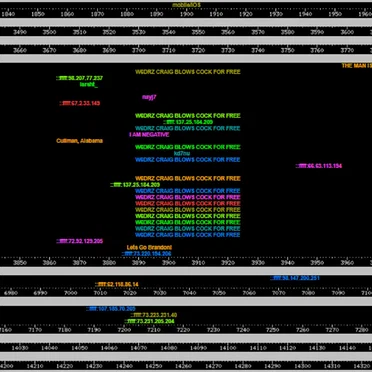Tune to 7250 on the frequency scale
The height and width of the screenshot is (372, 372).
click(x=273, y=330)
